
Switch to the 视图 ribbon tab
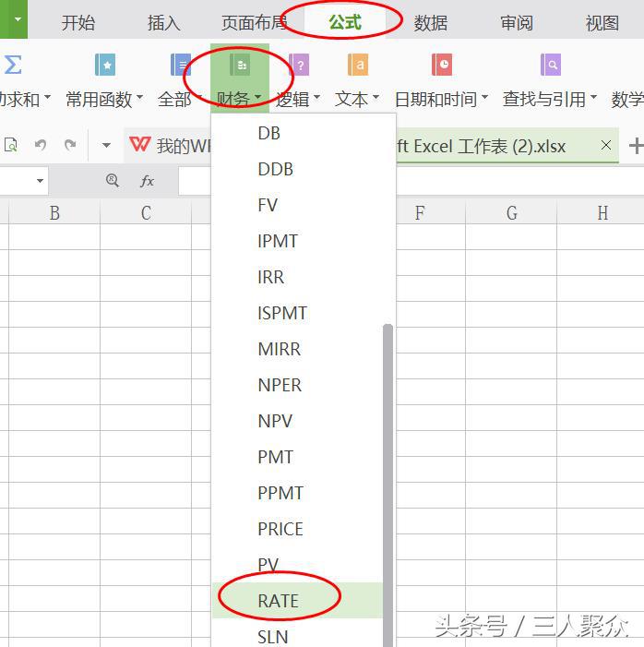point(602,22)
